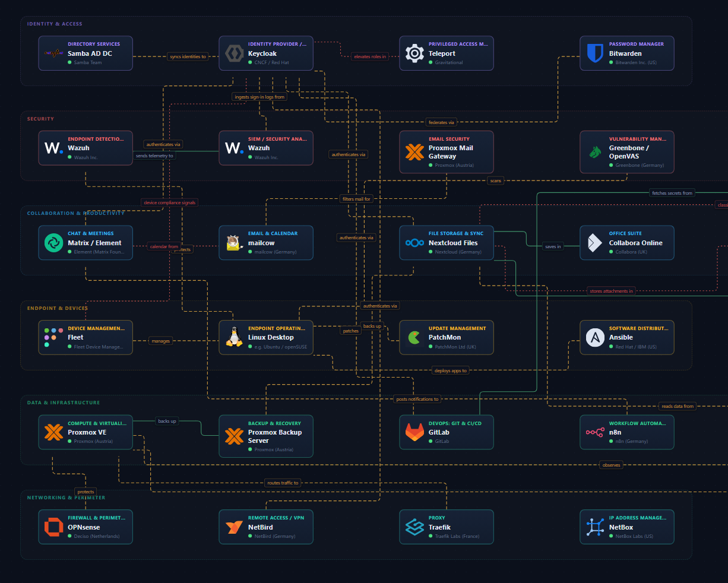Click "COLLABORATION & PRODUCTIVITY" section heading
Screen dimensions: 728x583
point(76,213)
